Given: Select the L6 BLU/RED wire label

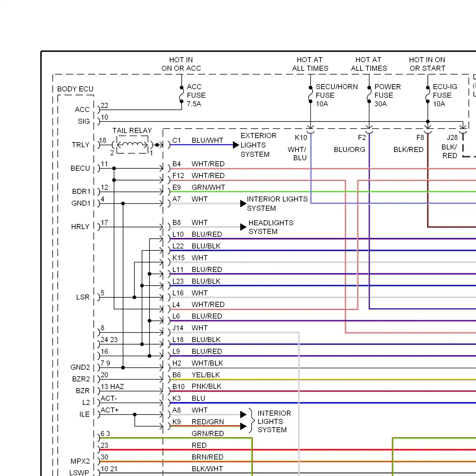Looking at the screenshot, I should point(197,316).
